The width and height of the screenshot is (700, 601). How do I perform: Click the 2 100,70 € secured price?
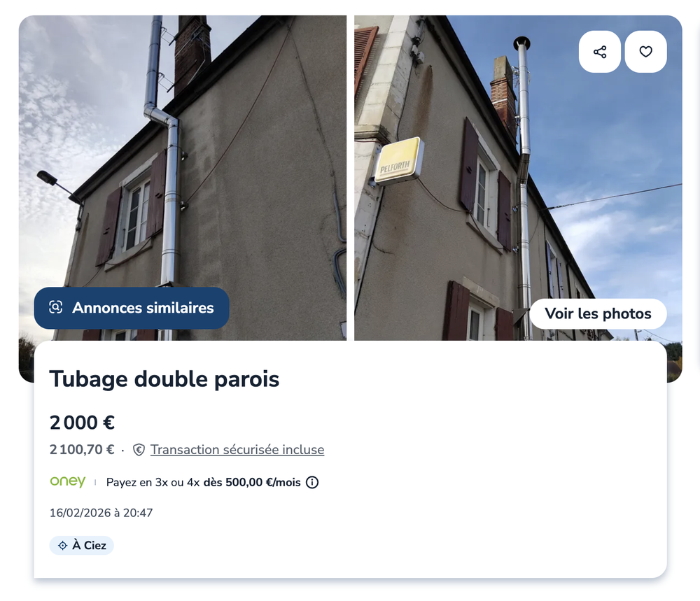[82, 450]
